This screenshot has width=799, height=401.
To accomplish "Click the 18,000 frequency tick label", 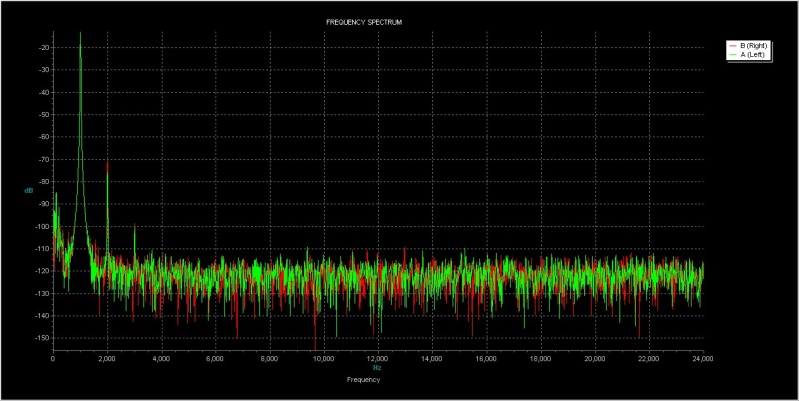I will pos(541,358).
